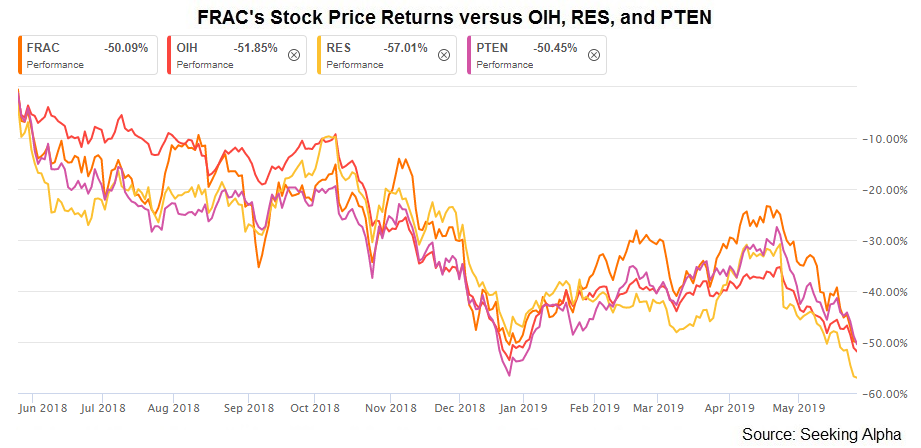Select the OIH ticker label
This screenshot has width=921, height=448.
point(186,49)
